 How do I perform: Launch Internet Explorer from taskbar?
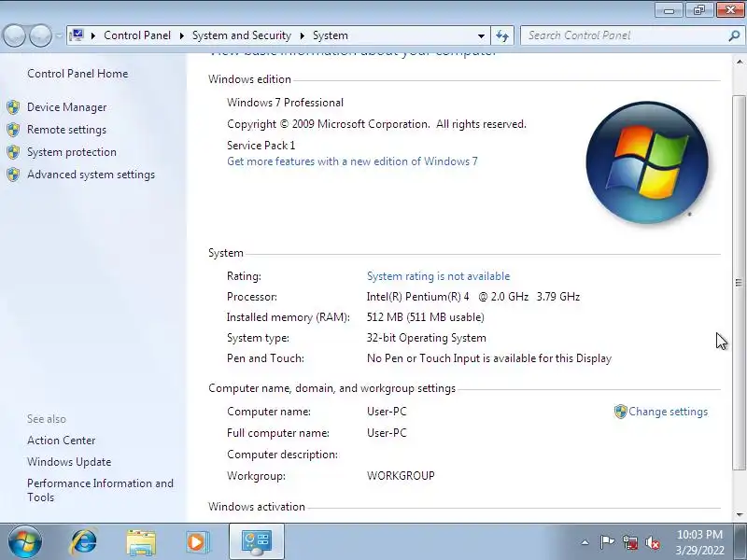[x=84, y=541]
